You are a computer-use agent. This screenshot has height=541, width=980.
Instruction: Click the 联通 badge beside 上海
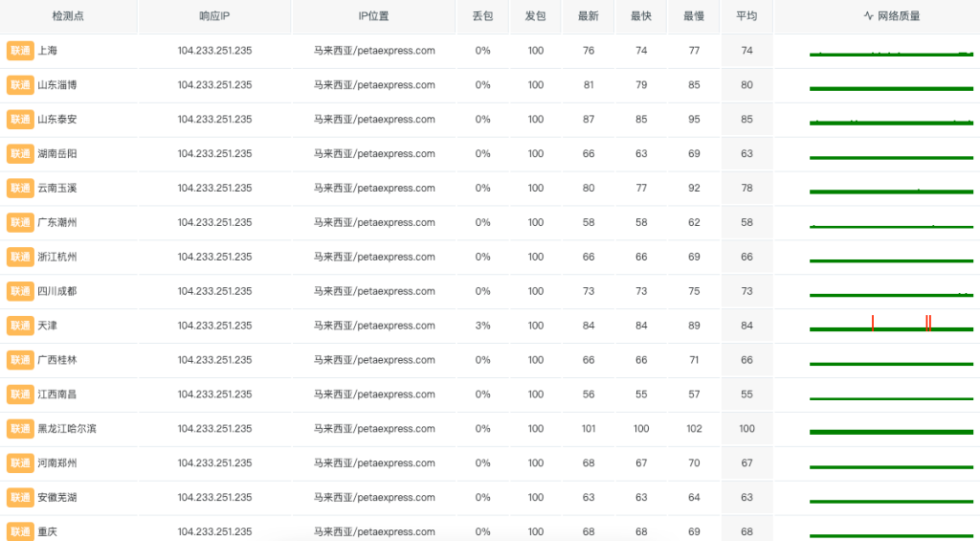click(x=20, y=51)
